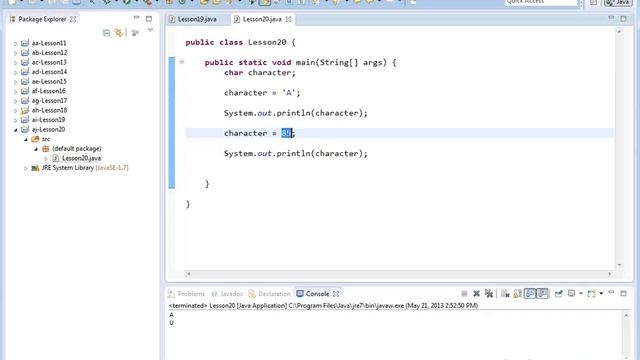Toggle Scroll Lock in the Console

tap(518, 293)
